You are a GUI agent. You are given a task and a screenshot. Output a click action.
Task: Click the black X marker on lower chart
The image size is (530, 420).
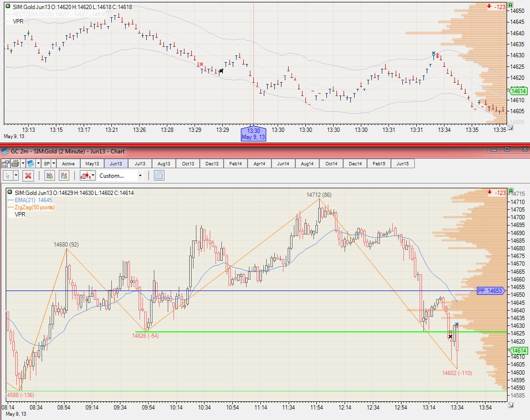pos(450,336)
